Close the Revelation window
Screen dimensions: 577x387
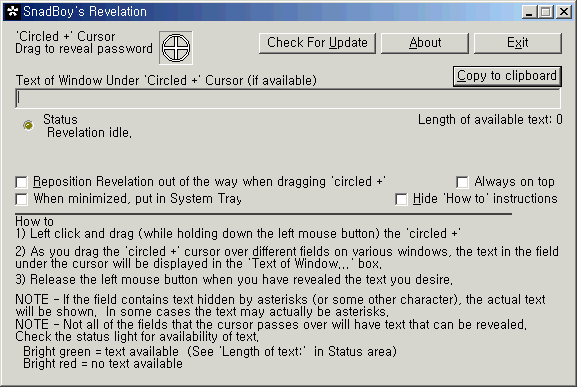point(563,12)
